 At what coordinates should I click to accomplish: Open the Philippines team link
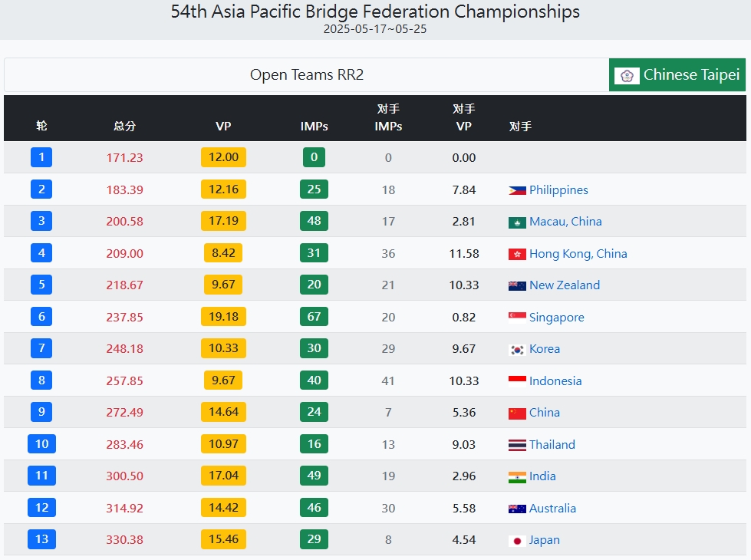[x=558, y=189]
